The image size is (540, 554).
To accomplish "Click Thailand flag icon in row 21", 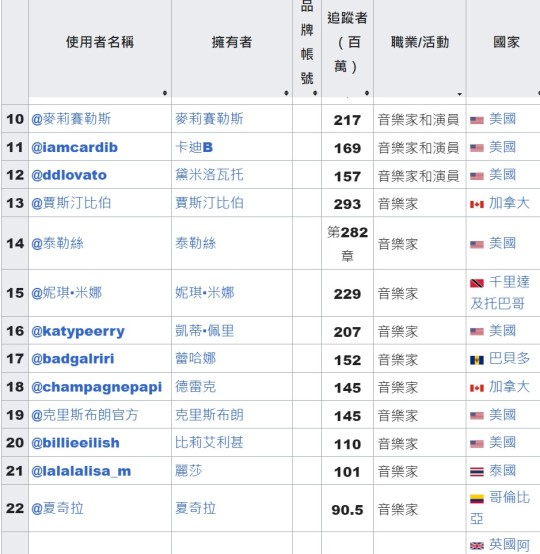I will click(x=477, y=472).
